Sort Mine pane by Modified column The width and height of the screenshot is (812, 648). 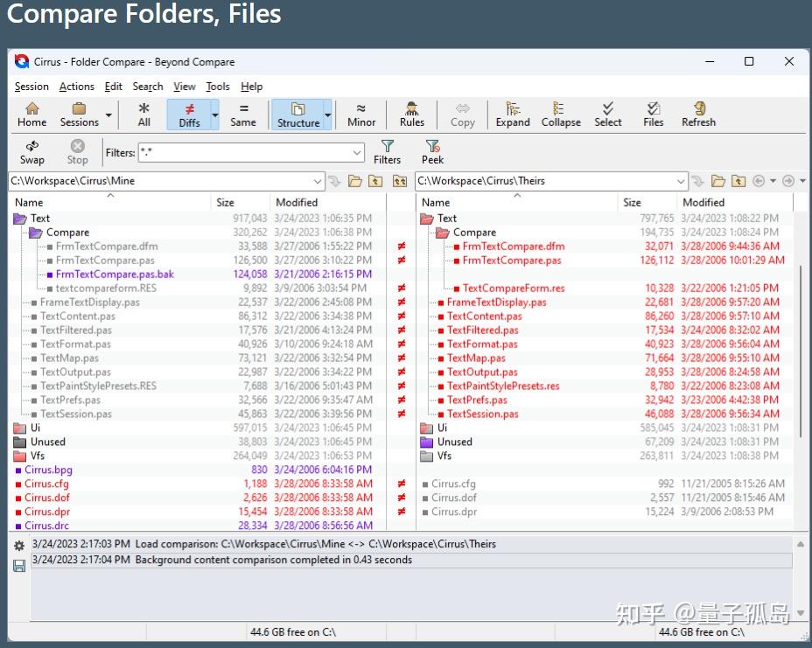point(328,202)
